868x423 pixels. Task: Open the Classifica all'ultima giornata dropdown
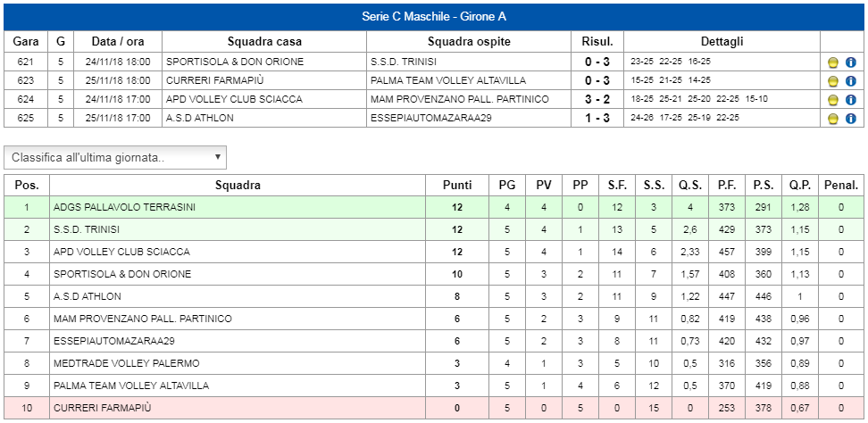(x=115, y=158)
